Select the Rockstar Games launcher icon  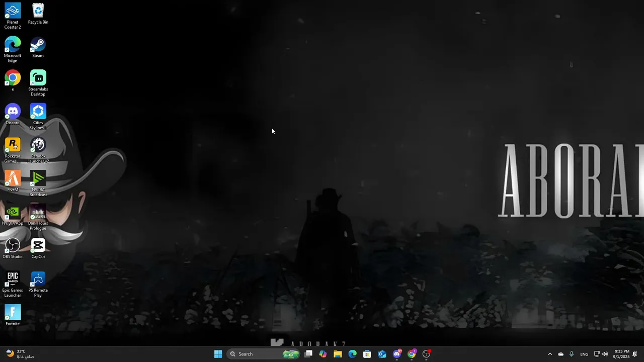pyautogui.click(x=13, y=150)
